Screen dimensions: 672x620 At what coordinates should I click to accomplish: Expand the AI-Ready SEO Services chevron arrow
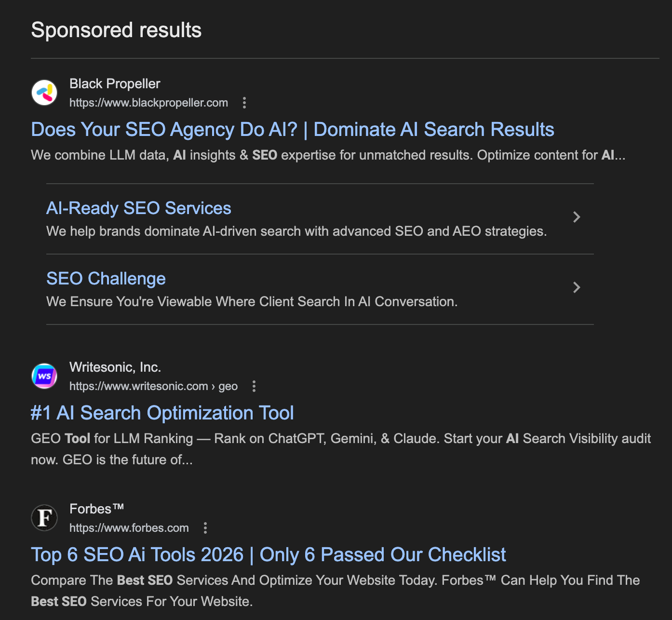click(577, 217)
